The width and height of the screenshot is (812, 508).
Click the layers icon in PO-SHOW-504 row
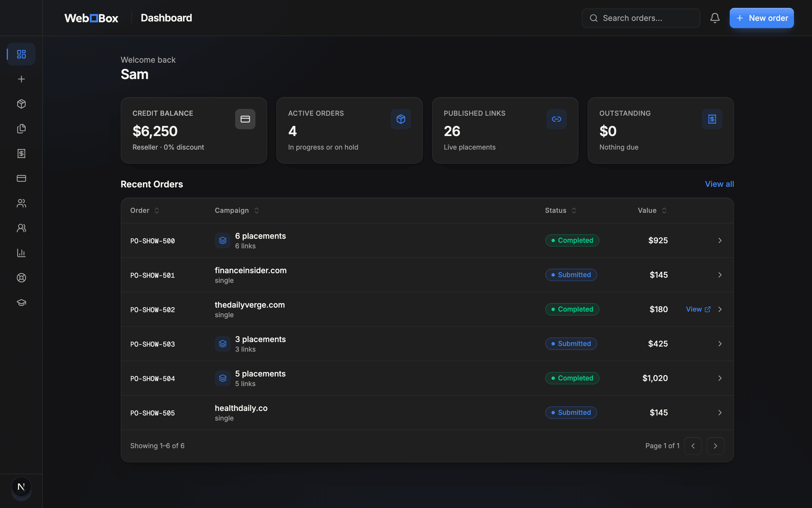(x=222, y=378)
